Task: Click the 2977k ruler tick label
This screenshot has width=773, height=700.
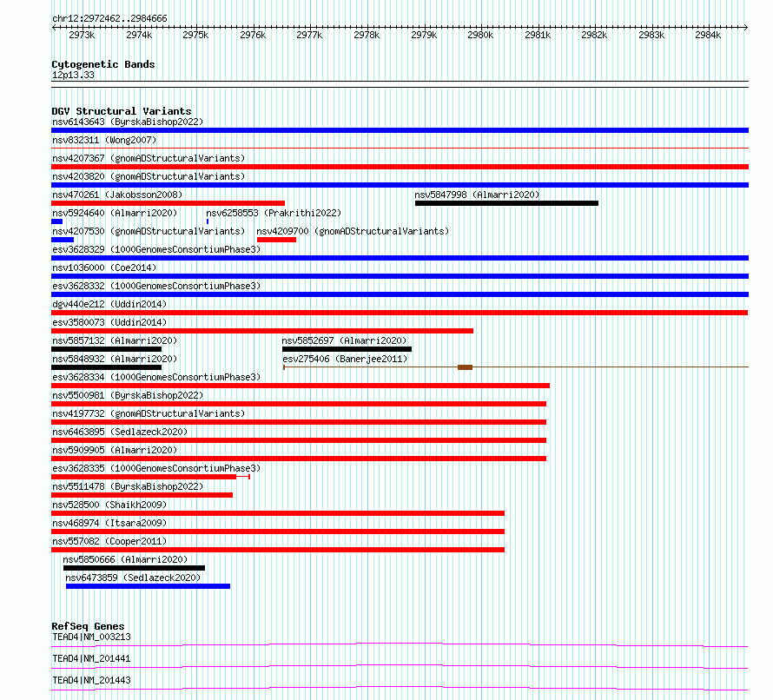Action: pos(309,35)
